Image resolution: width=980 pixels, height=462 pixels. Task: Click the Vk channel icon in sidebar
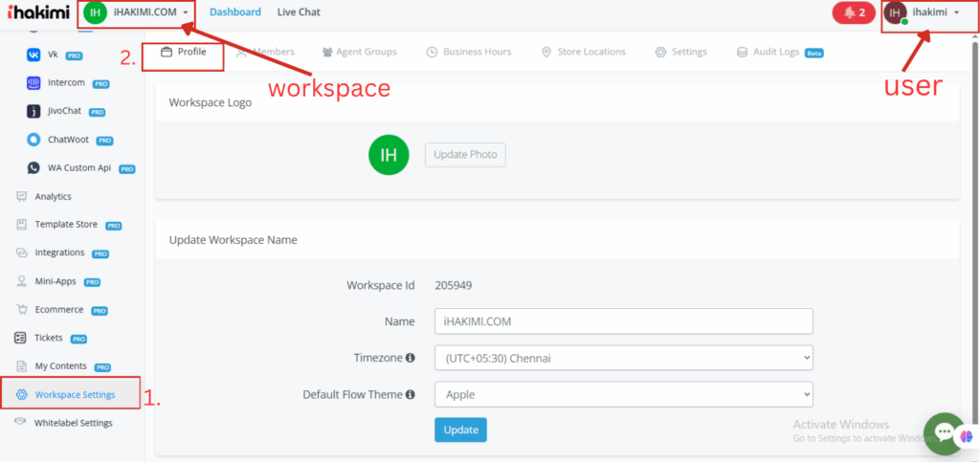33,55
